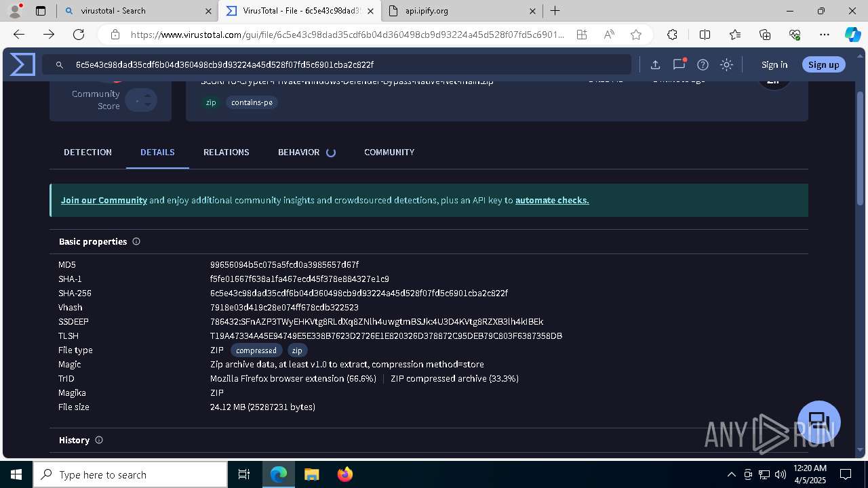The height and width of the screenshot is (488, 868).
Task: Reload the page with refresh icon
Action: (79, 35)
